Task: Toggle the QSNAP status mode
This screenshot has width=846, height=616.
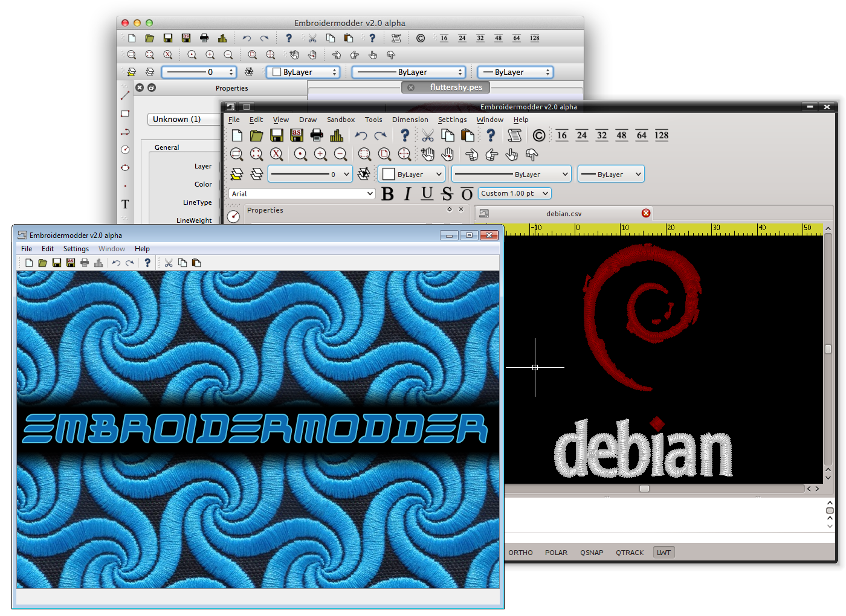Action: 592,553
